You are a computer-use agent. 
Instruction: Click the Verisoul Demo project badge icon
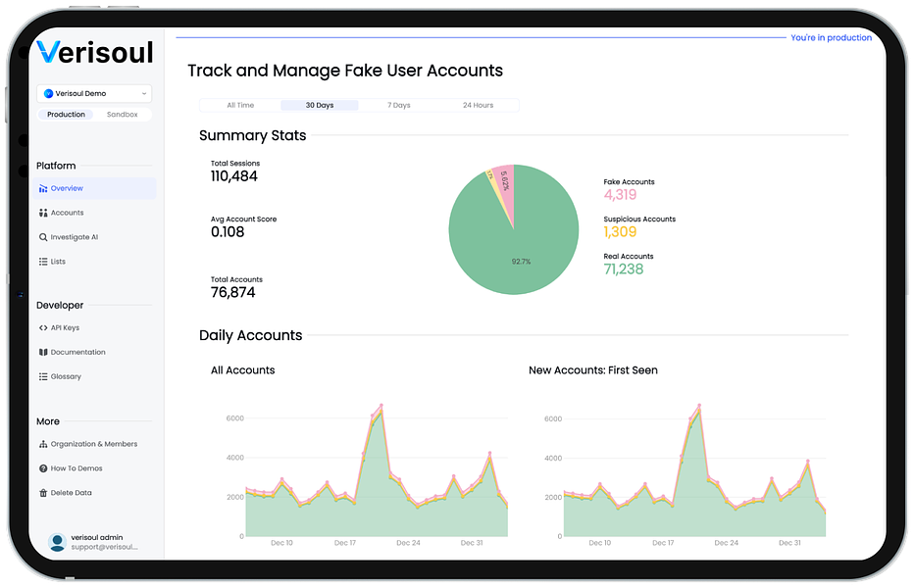[48, 94]
